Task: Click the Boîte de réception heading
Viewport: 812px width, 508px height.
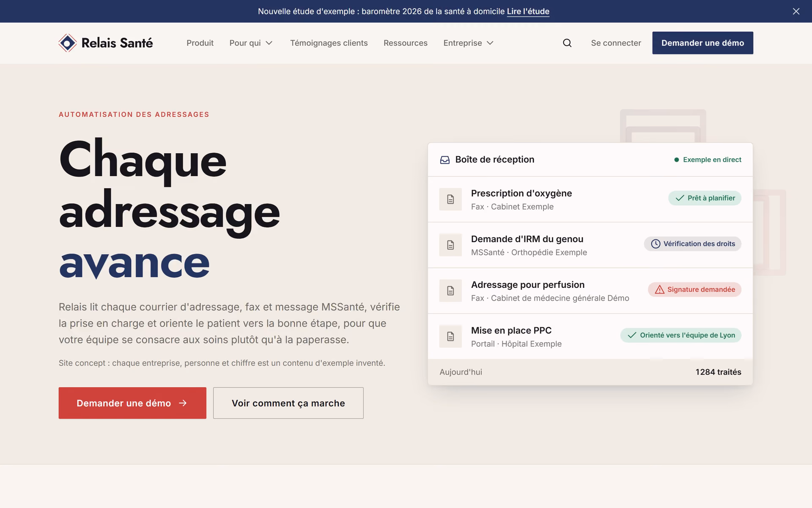Action: [494, 160]
